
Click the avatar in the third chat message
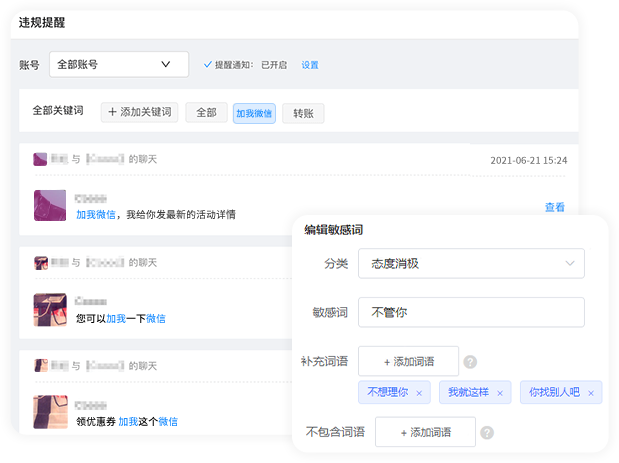50,412
